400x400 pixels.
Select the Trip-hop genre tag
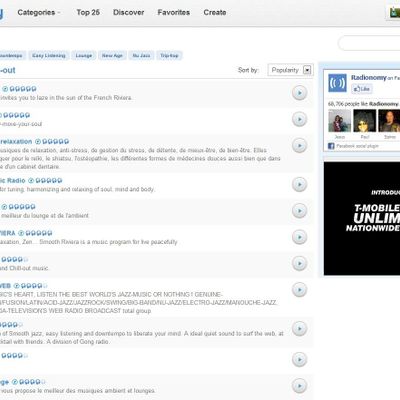tap(169, 55)
